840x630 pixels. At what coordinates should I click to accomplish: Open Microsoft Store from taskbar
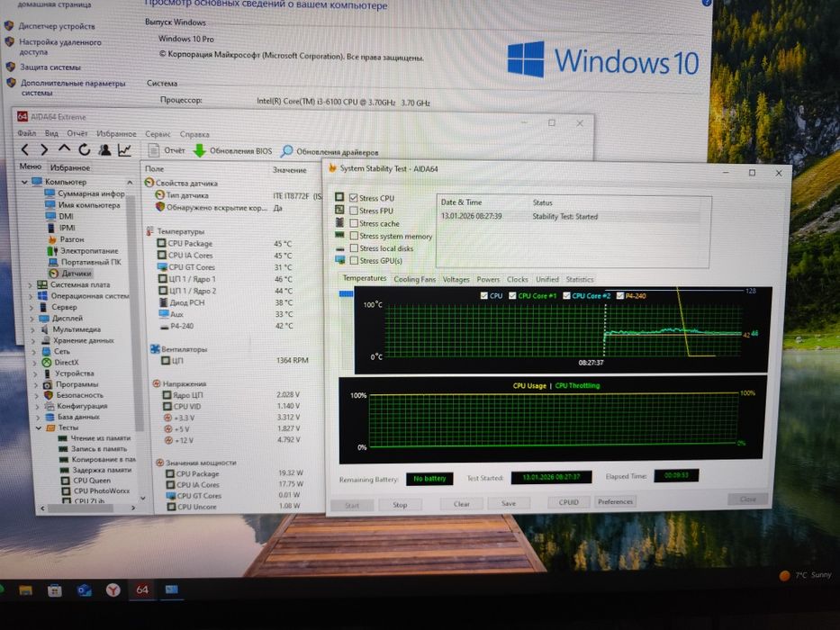(54, 590)
